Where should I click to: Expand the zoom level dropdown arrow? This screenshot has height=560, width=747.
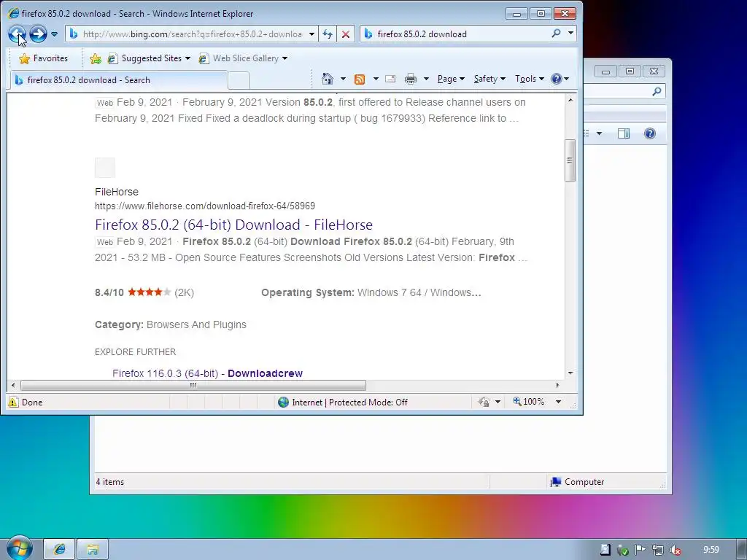point(558,402)
